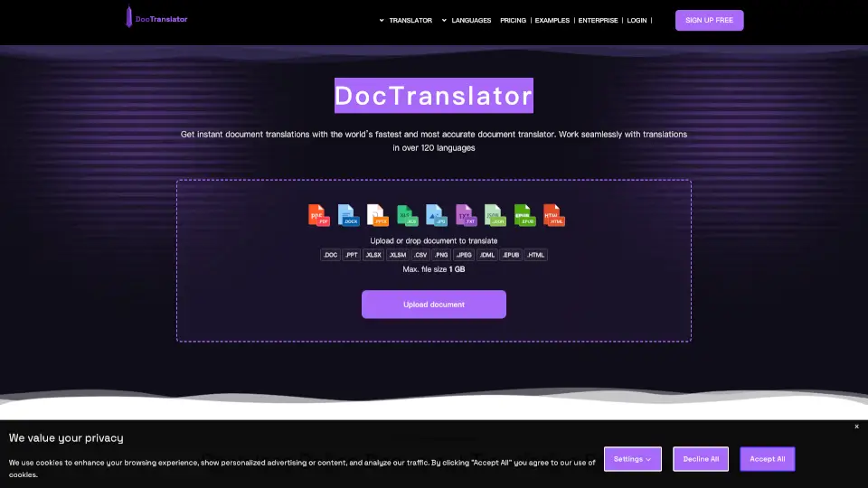Click the PDF file type icon
Viewport: 868px width, 488px height.
click(x=319, y=215)
